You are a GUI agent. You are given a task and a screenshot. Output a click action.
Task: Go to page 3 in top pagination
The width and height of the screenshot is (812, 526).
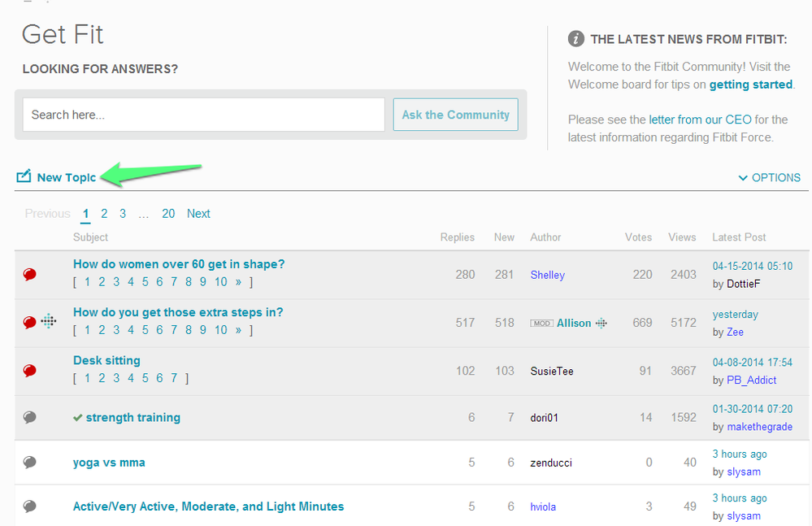(123, 213)
